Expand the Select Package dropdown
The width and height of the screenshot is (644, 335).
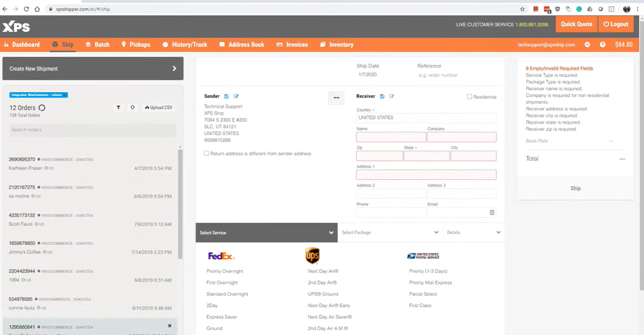coord(390,232)
